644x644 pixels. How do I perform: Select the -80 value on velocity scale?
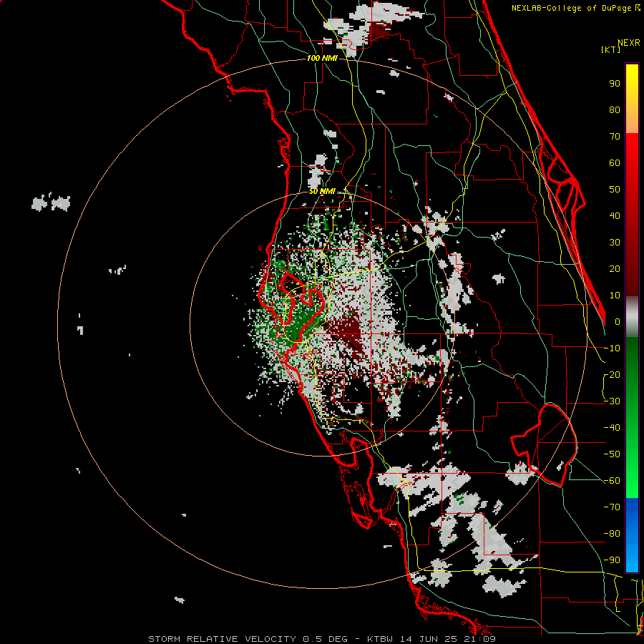612,534
